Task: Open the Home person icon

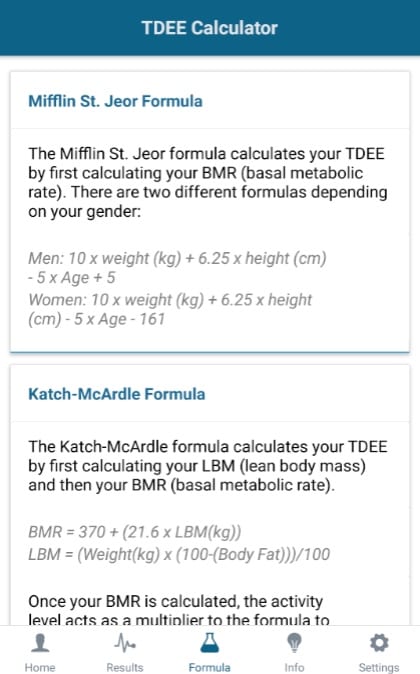Action: tap(40, 643)
